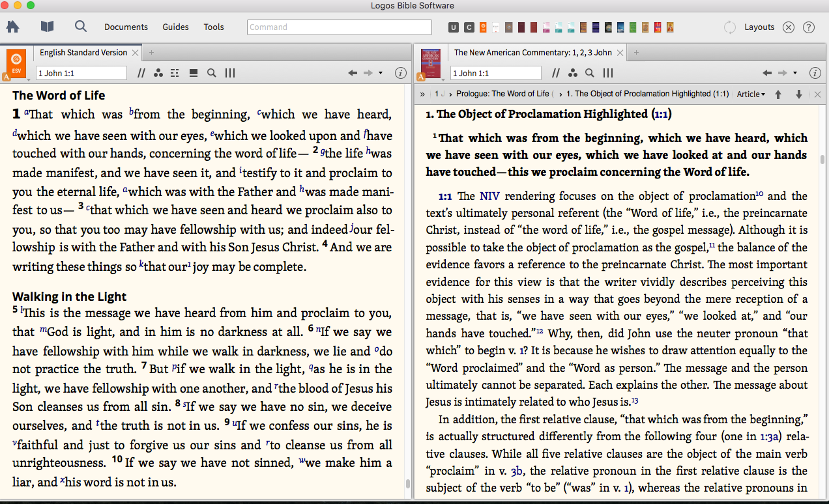This screenshot has width=829, height=504.
Task: Toggle multiple columns view in ESV panel
Action: (x=230, y=73)
